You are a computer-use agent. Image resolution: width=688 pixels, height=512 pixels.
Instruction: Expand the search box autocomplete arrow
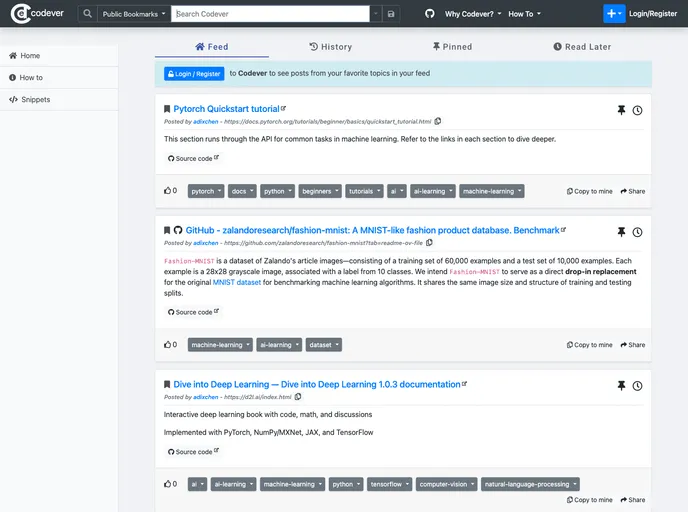click(x=376, y=14)
